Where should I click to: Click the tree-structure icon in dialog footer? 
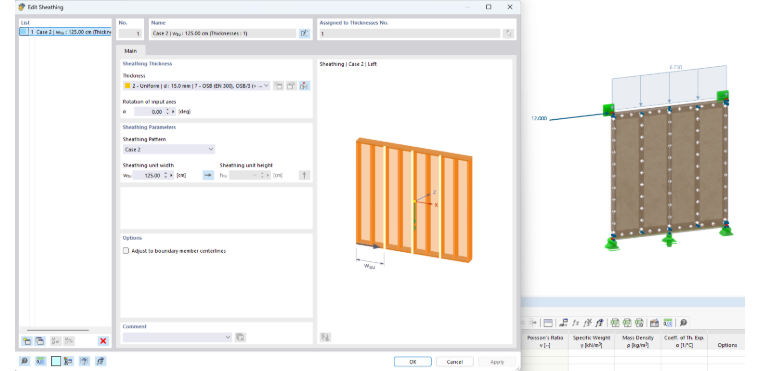point(68,361)
